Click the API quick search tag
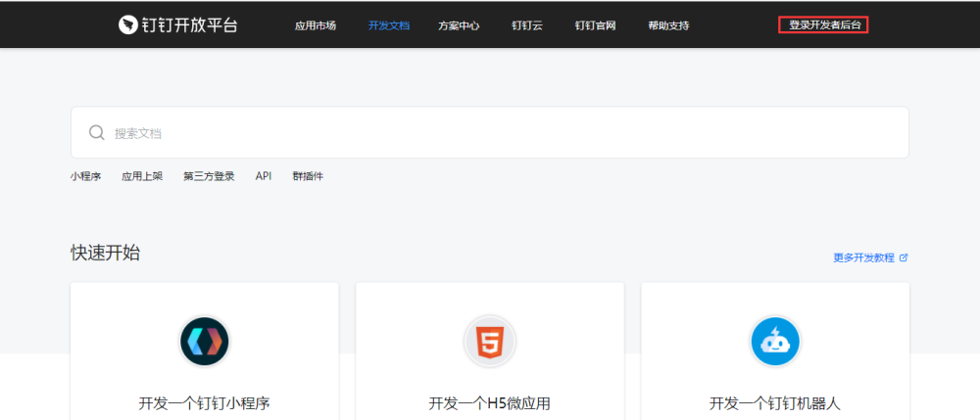This screenshot has height=420, width=980. click(264, 176)
